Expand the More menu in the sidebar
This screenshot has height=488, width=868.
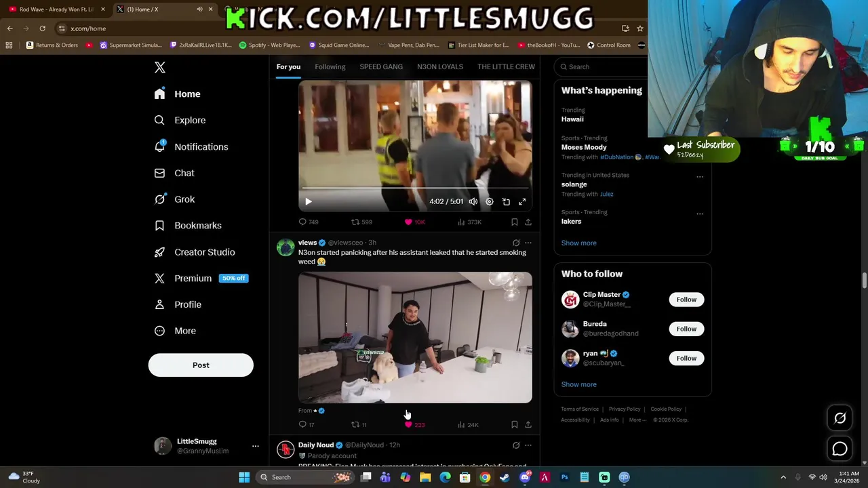click(x=175, y=331)
